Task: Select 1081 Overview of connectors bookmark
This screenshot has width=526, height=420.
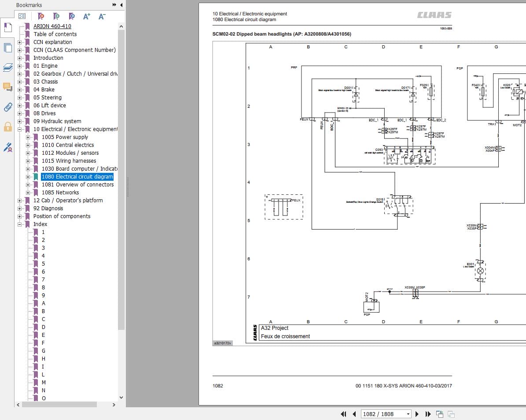Action: point(78,185)
